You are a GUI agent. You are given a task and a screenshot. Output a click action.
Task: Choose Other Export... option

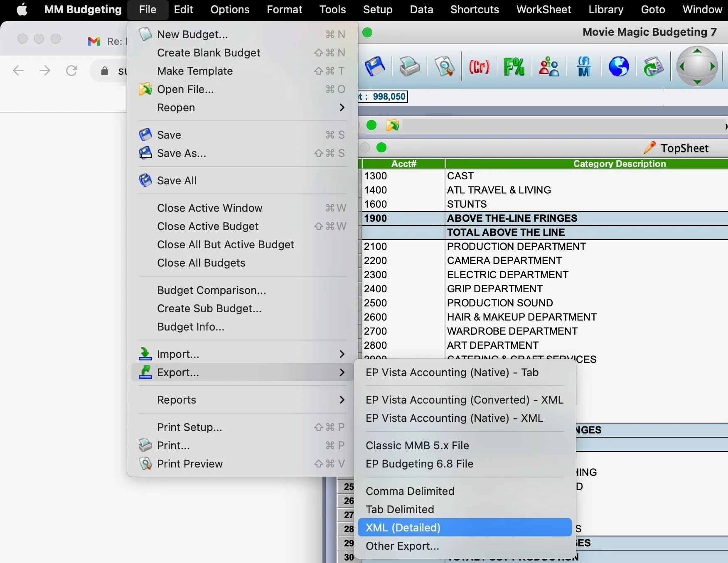[465, 546]
